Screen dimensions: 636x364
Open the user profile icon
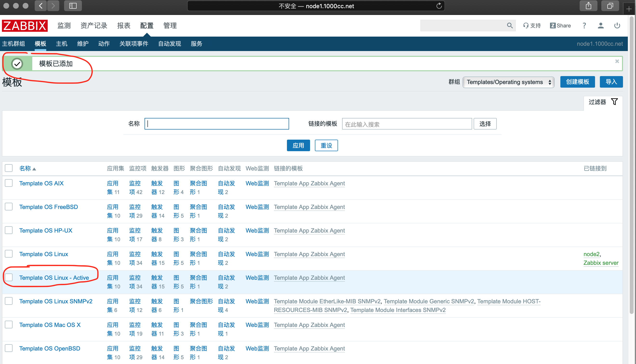601,26
